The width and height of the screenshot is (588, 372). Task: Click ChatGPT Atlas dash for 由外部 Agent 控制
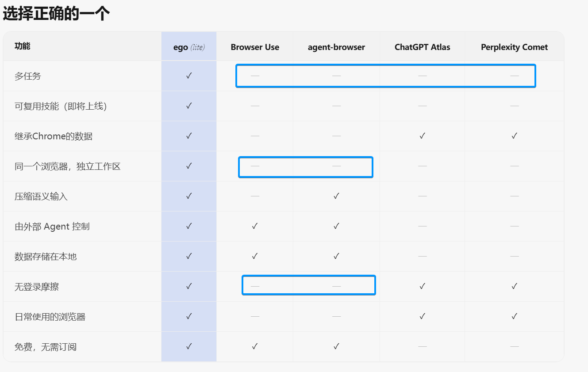(422, 226)
